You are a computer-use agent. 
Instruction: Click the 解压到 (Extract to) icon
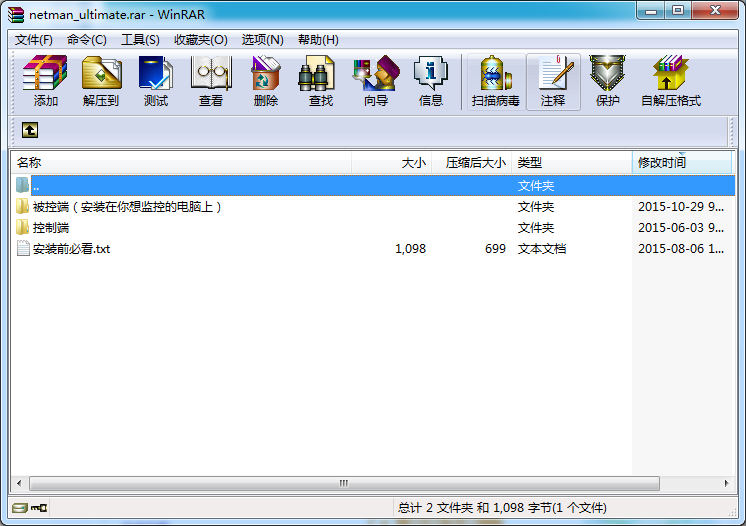pos(101,81)
